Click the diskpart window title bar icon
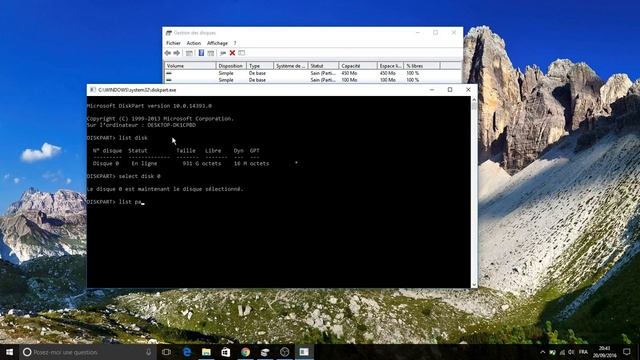Viewport: 640px width, 360px height. click(93, 90)
